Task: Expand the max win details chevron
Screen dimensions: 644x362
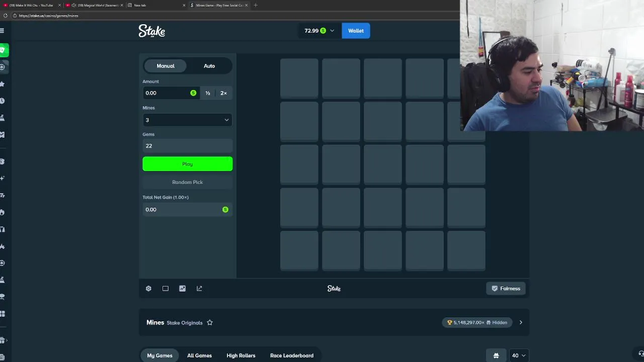Action: pos(521,323)
